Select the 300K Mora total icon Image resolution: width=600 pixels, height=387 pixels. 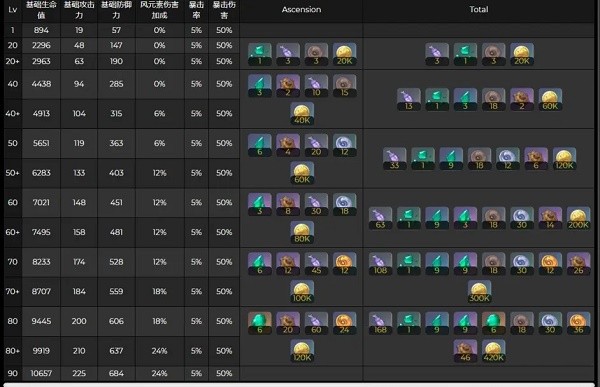(x=479, y=292)
